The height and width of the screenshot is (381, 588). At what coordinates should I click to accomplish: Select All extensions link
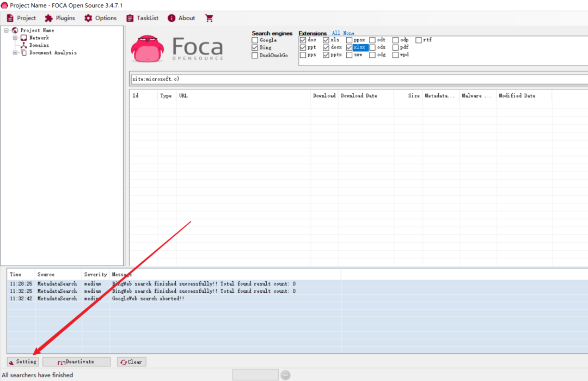[x=336, y=33]
